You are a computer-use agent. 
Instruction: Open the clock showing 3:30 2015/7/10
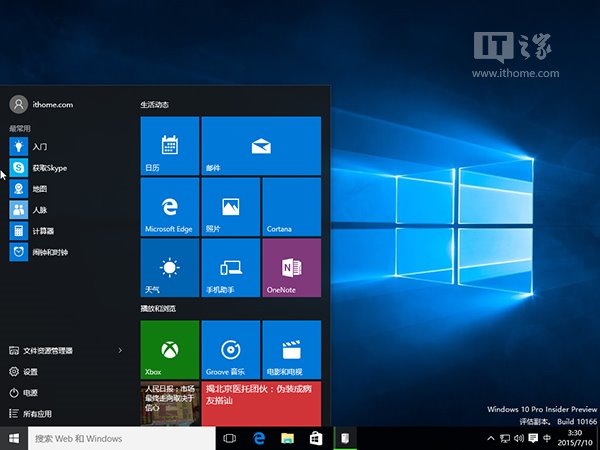pos(575,438)
